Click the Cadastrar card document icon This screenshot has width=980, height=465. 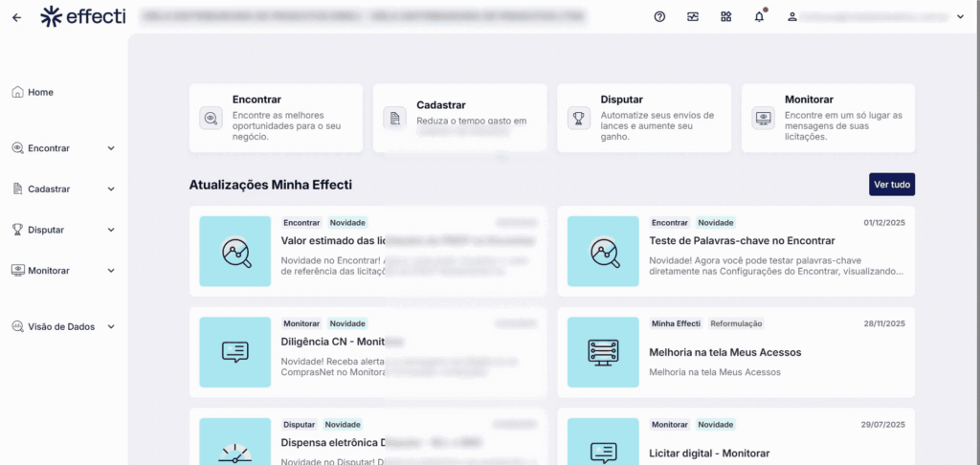(x=394, y=119)
